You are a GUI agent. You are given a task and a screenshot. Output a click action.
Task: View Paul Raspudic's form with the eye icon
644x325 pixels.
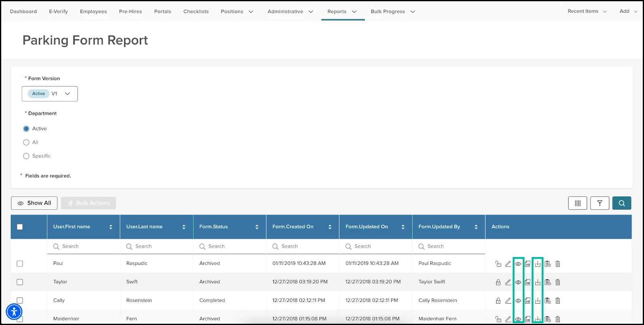pyautogui.click(x=518, y=264)
